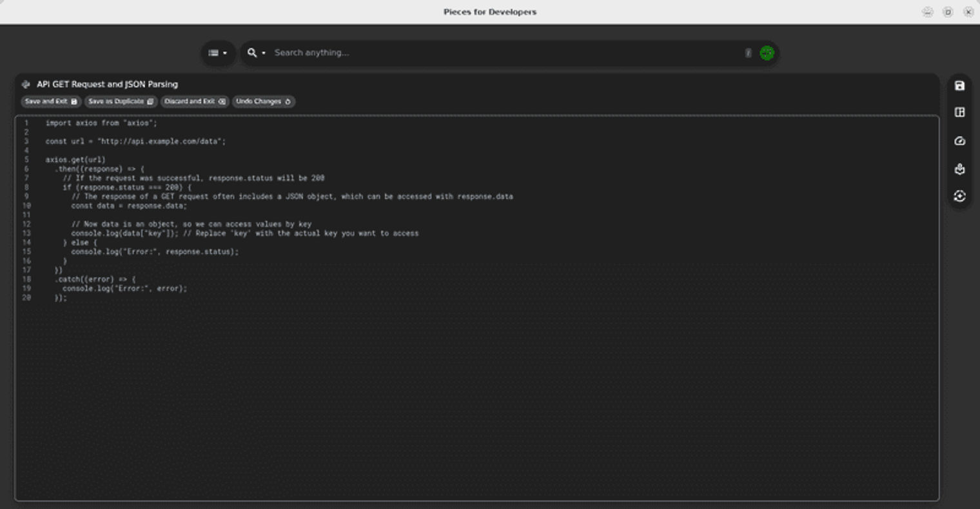
Task: Expand the search type magnifier dropdown
Action: [256, 53]
